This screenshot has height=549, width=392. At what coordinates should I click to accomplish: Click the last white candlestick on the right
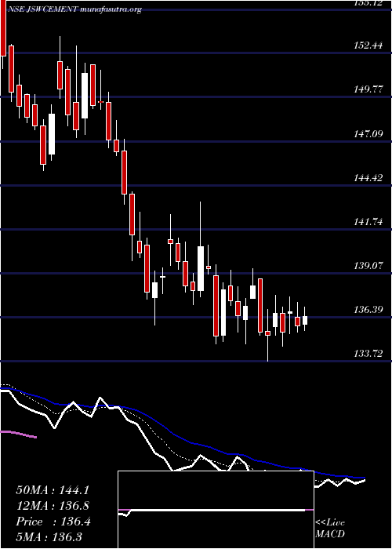tap(305, 320)
